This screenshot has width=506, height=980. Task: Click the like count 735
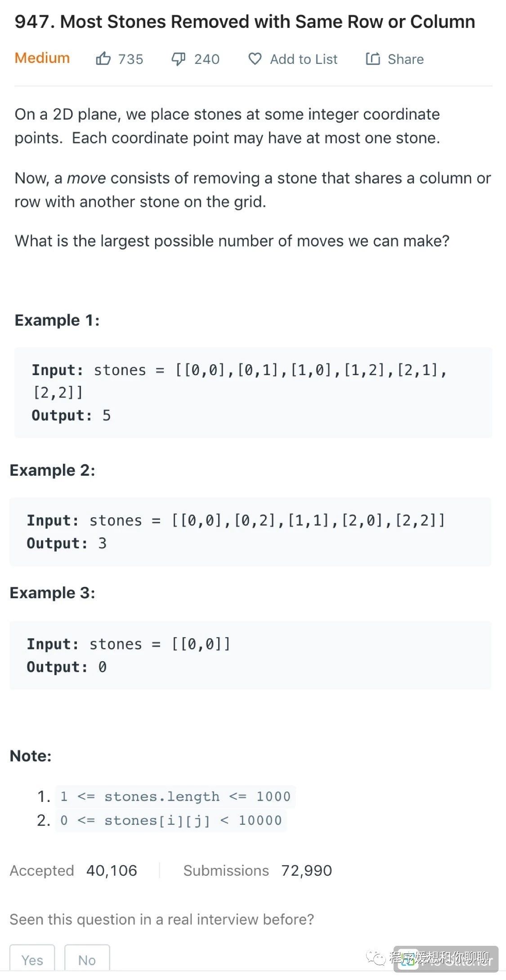click(x=131, y=59)
